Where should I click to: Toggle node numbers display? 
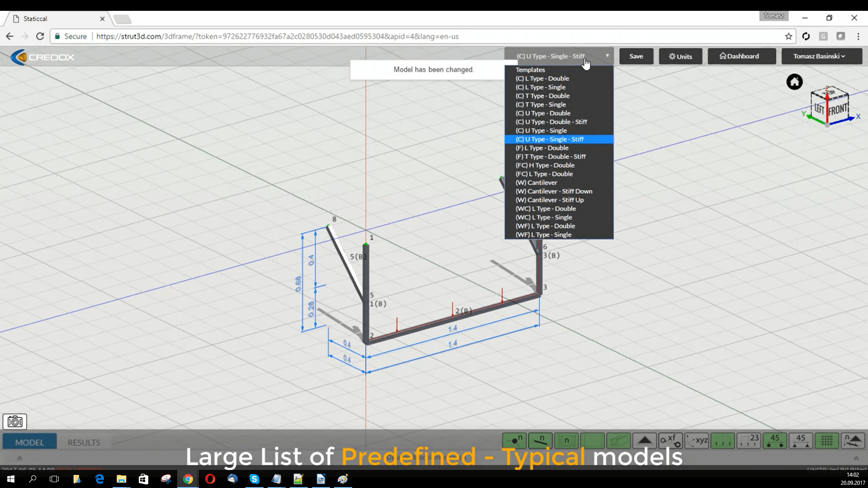[x=514, y=440]
